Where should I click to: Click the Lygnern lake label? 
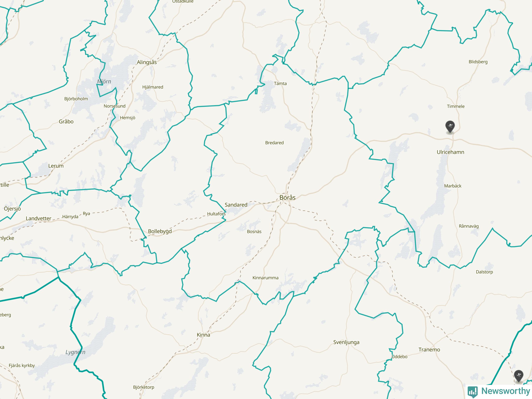click(x=75, y=352)
